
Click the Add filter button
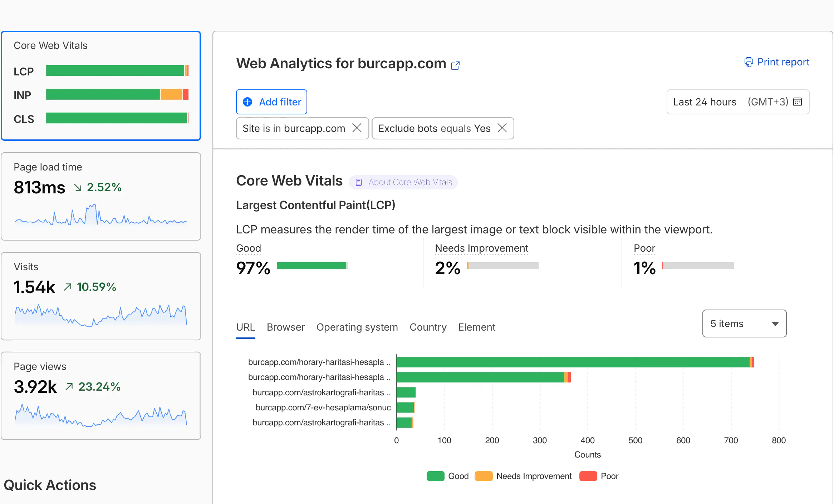coord(271,102)
